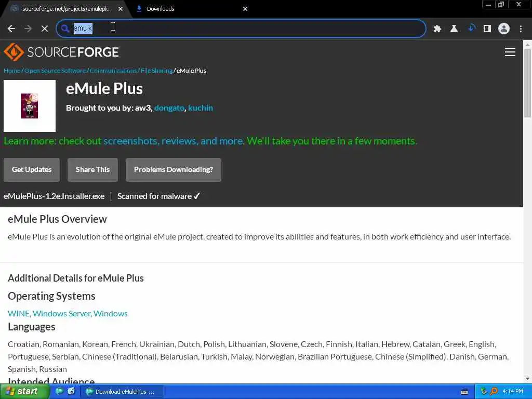This screenshot has width=532, height=399.
Task: Open the File Sharing breadcrumb link
Action: 156,71
